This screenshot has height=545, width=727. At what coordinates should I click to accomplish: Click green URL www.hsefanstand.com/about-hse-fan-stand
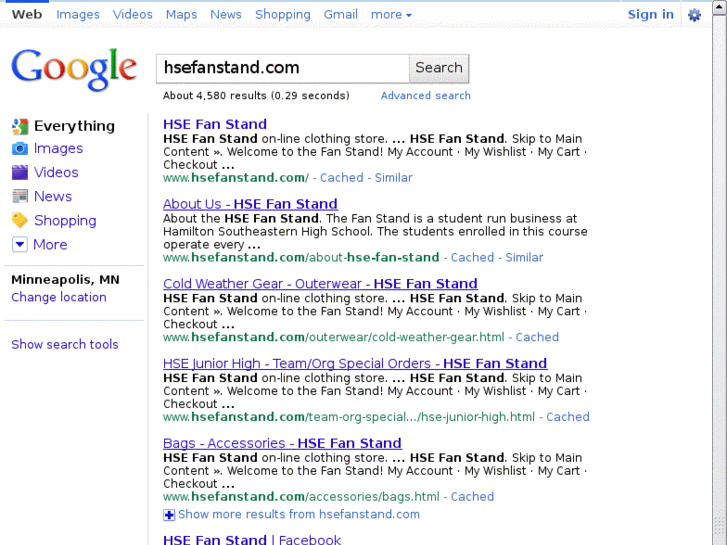301,257
